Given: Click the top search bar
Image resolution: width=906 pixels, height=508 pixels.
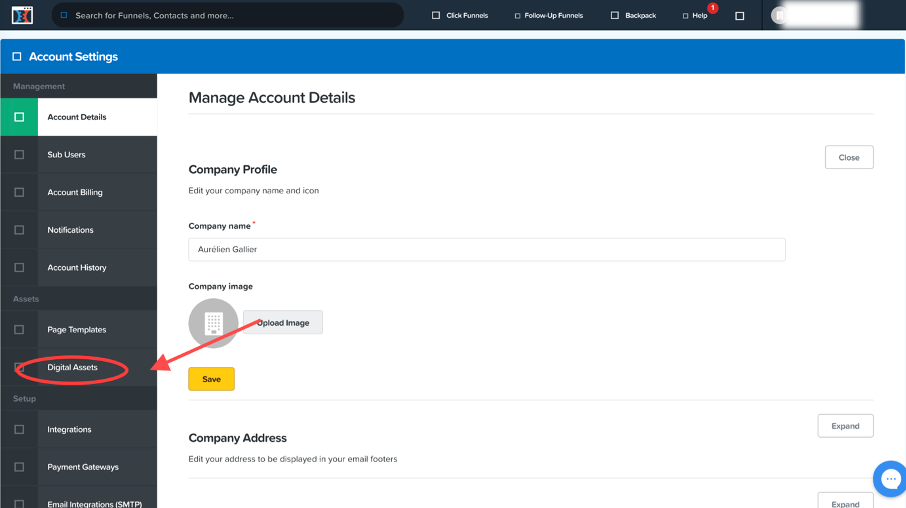Looking at the screenshot, I should pos(228,15).
